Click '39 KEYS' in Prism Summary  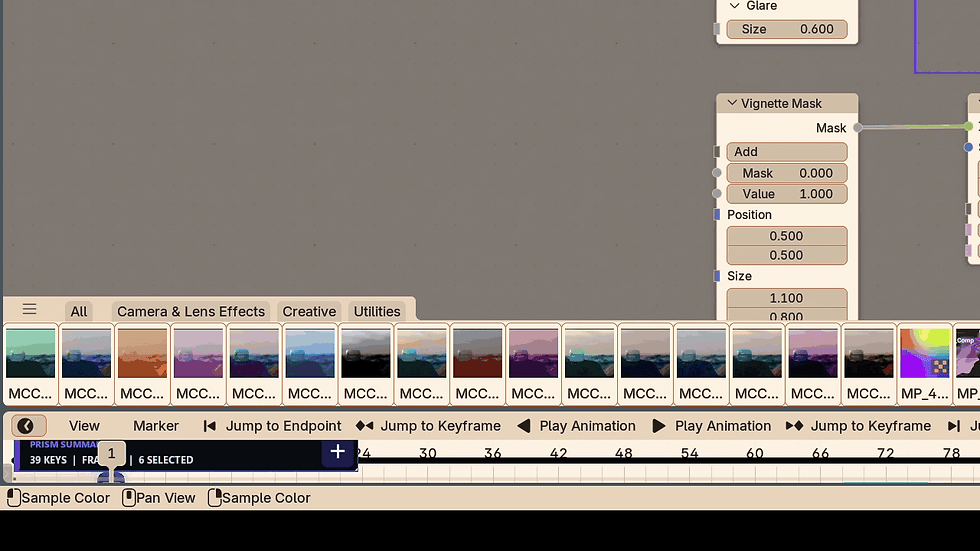pos(48,460)
